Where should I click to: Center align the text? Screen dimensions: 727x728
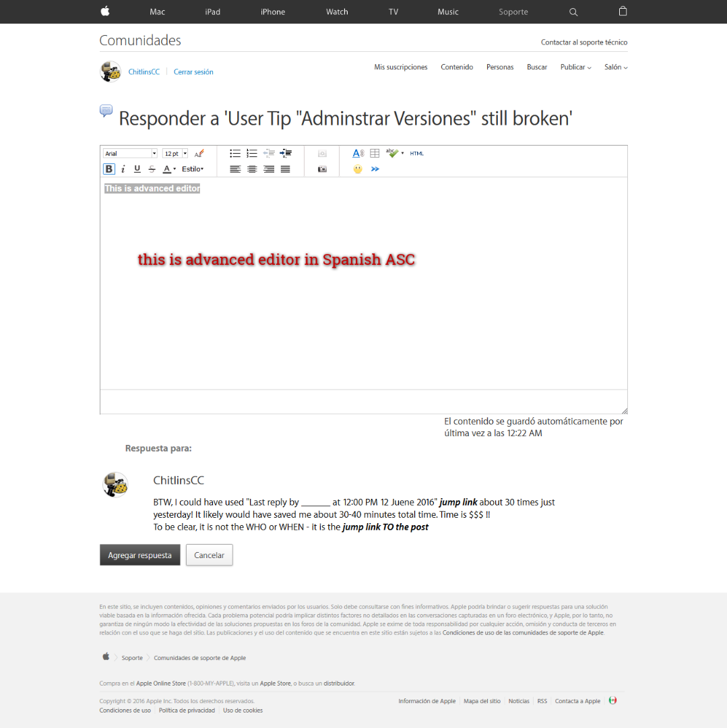coord(252,169)
